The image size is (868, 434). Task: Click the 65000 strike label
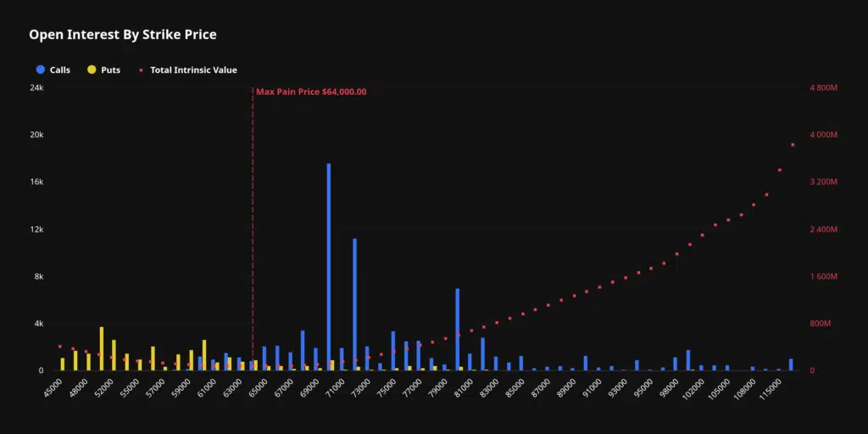(x=259, y=387)
